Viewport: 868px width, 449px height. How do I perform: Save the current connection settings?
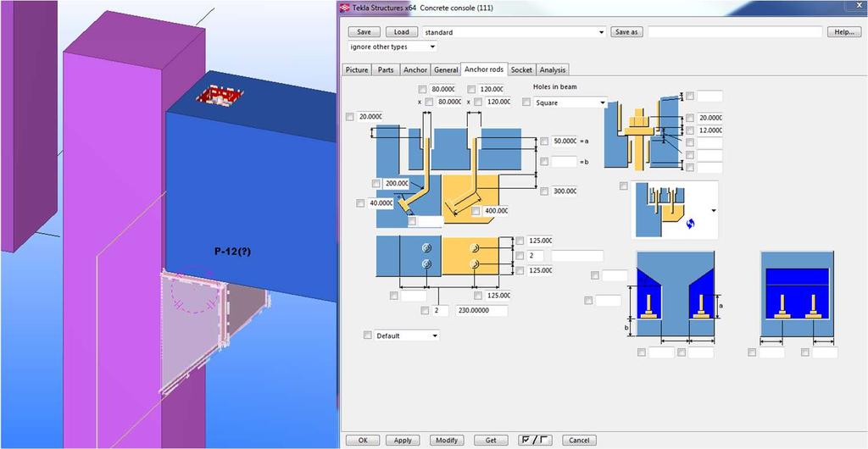coord(364,32)
